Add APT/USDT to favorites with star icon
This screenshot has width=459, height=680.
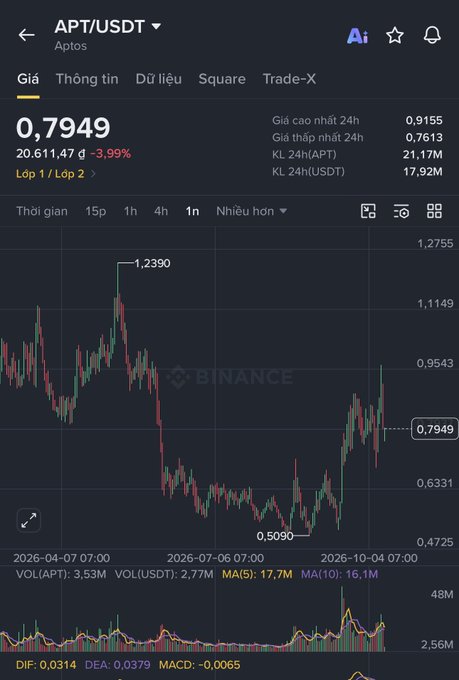[395, 35]
